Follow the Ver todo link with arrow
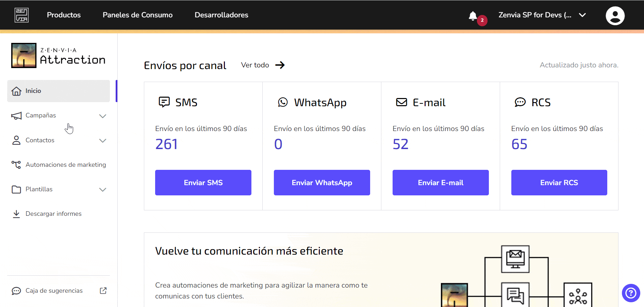Viewport: 644px width, 307px height. click(x=262, y=65)
